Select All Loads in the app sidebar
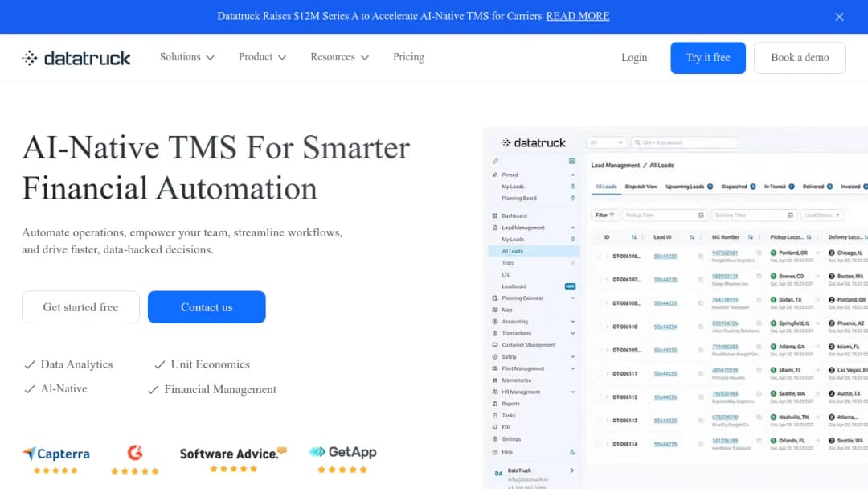Viewport: 868px width, 489px height. coord(534,252)
